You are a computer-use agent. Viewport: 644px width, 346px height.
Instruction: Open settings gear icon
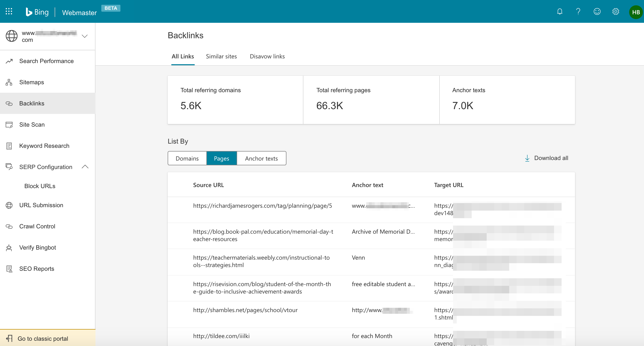[x=616, y=12]
